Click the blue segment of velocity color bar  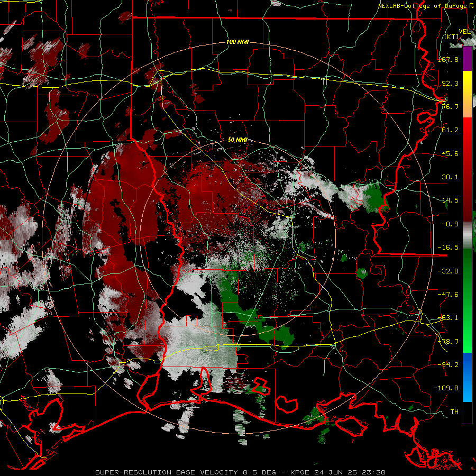[467, 377]
